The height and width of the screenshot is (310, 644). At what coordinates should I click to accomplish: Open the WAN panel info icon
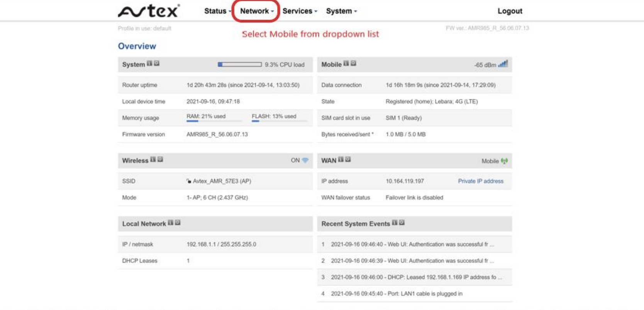click(x=341, y=159)
